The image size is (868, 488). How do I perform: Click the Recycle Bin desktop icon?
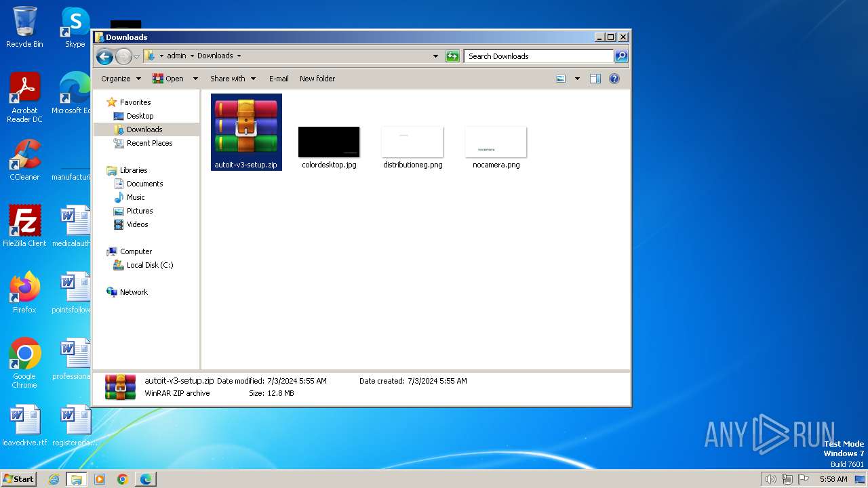(24, 28)
